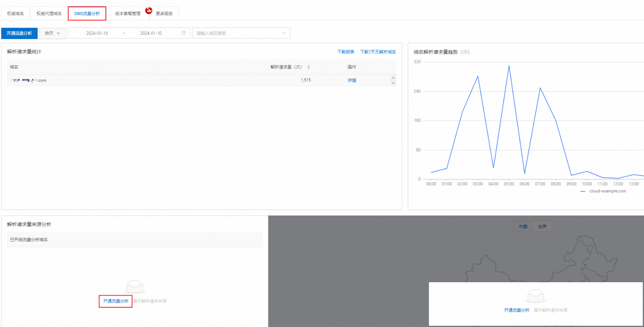644x327 pixels.
Task: Toggle the cloud-example.com chart legend
Action: (603, 191)
